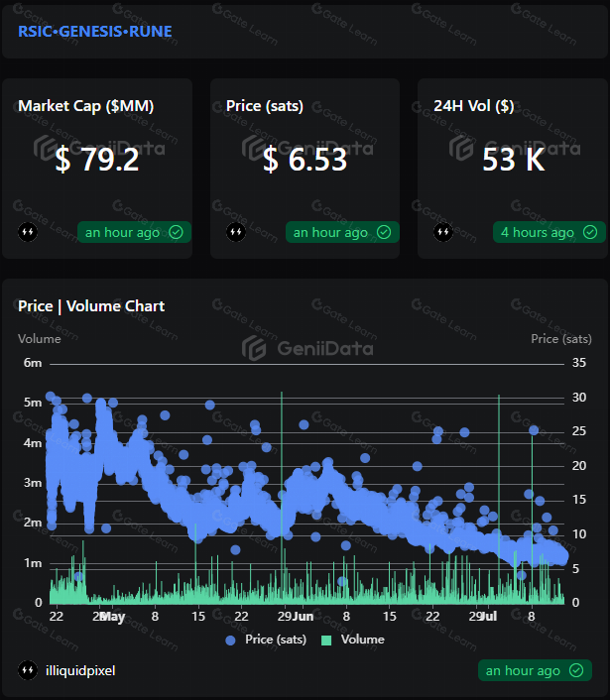Click the checkmark icon in the 4 hours ago badge
This screenshot has height=700, width=610.
click(590, 232)
